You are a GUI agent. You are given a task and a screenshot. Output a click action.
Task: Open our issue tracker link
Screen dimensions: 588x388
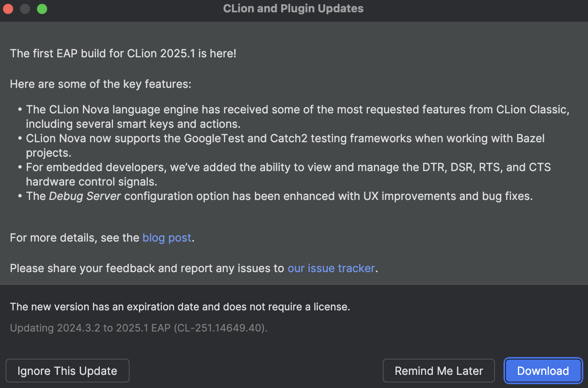[331, 268]
